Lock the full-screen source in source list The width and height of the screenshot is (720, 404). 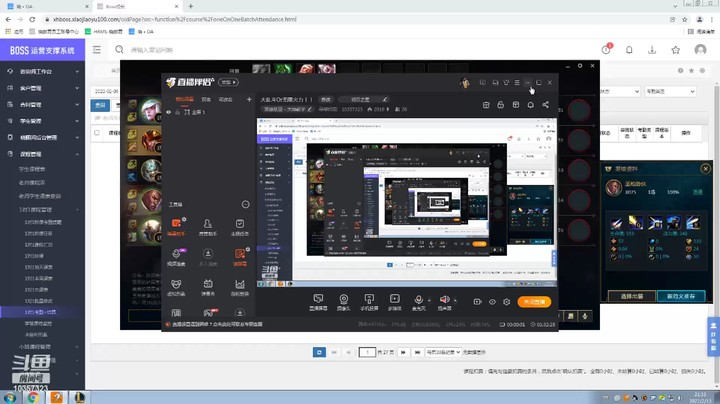tap(177, 112)
